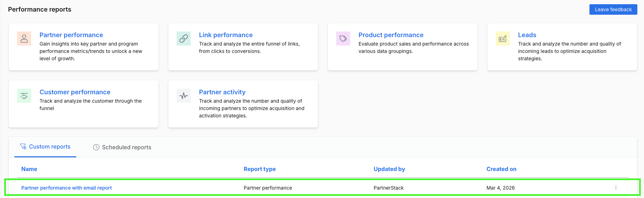Click the Partner performance person icon
This screenshot has width=644, height=198.
(24, 39)
